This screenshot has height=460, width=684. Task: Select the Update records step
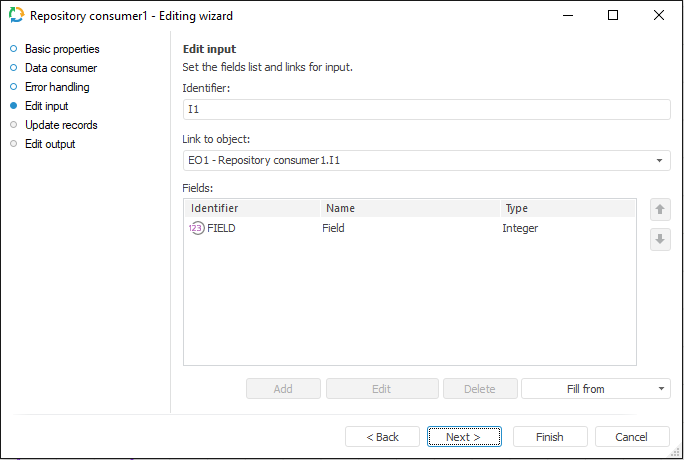point(61,125)
